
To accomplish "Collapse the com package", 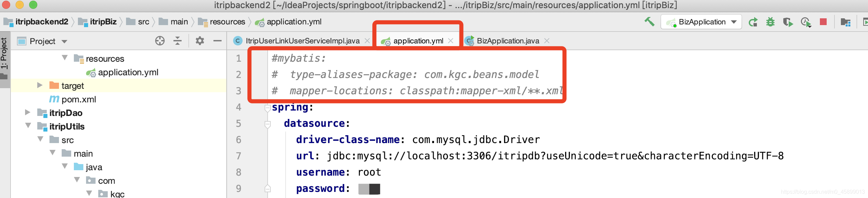I will click(x=77, y=180).
